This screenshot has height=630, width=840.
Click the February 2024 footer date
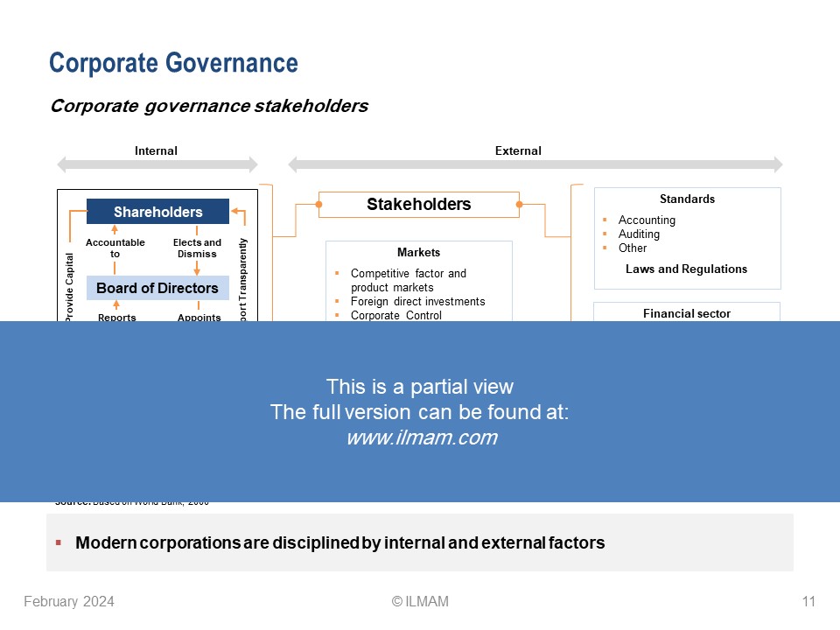(x=68, y=601)
